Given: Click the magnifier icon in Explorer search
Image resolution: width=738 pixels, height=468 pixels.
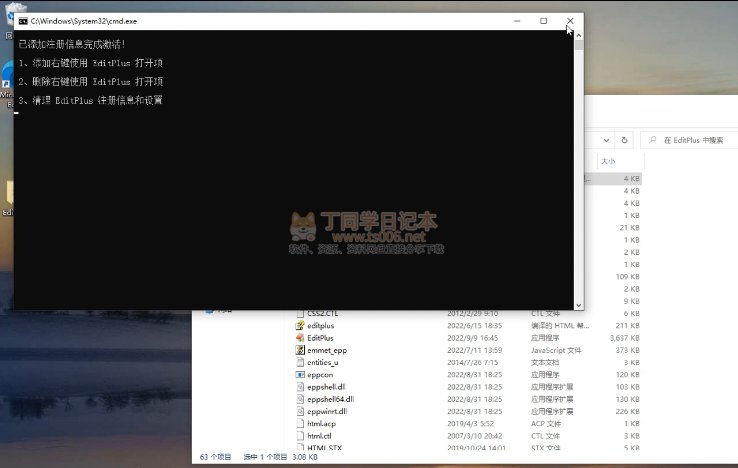Looking at the screenshot, I should (652, 140).
